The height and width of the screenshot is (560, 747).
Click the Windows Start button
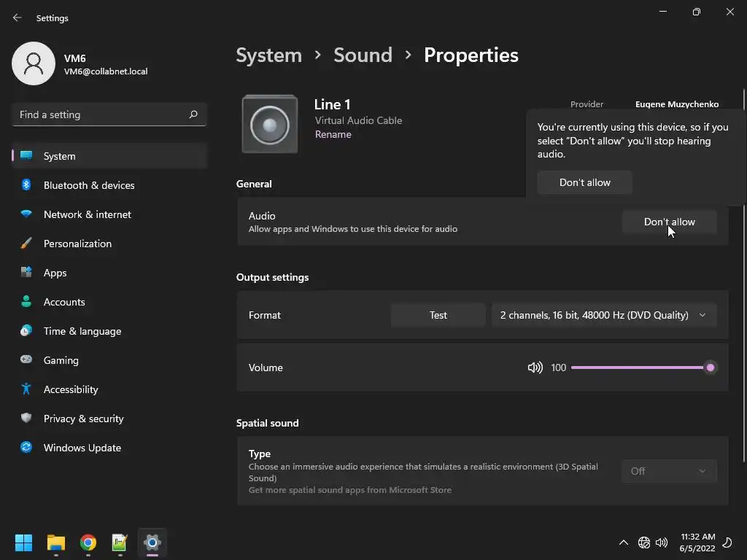24,542
